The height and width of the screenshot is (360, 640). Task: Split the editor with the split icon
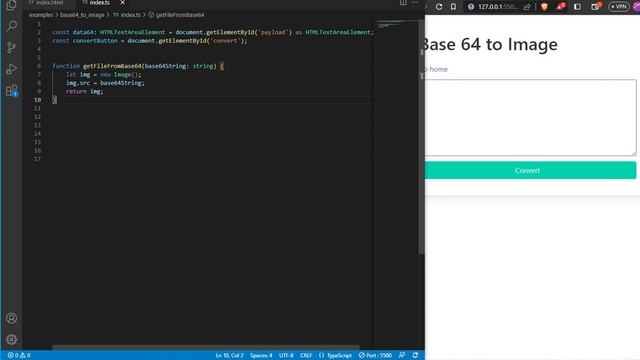[x=403, y=3]
